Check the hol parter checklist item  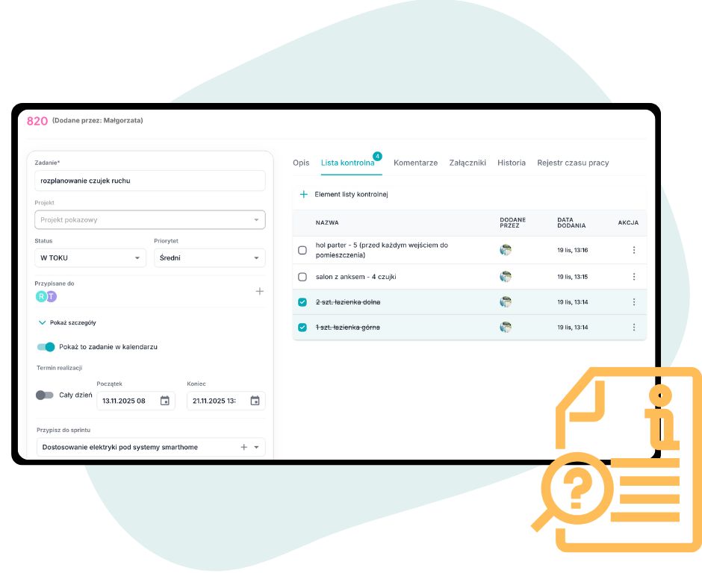(x=302, y=250)
